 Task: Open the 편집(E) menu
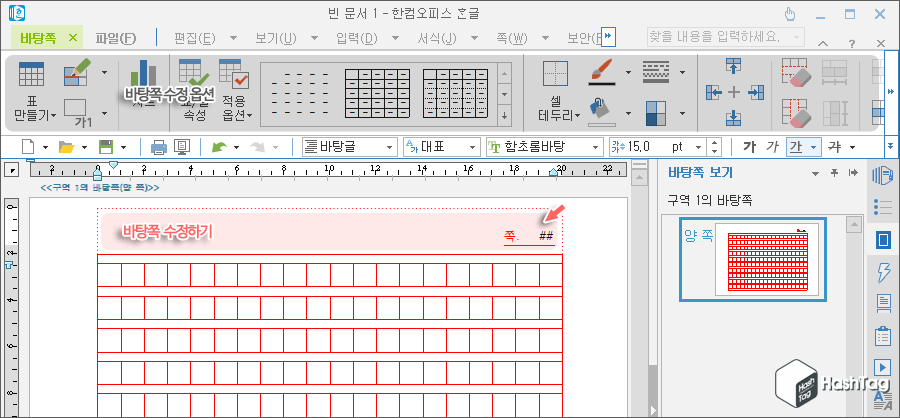click(195, 38)
